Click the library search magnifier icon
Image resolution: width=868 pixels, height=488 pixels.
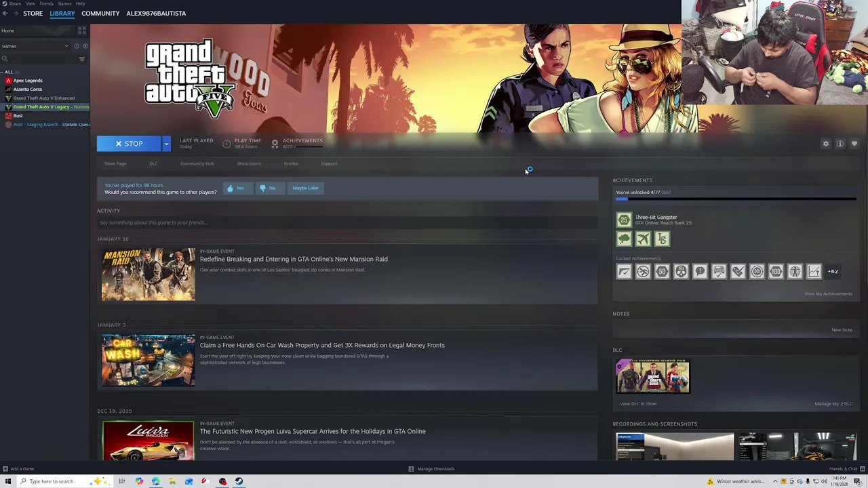point(5,59)
